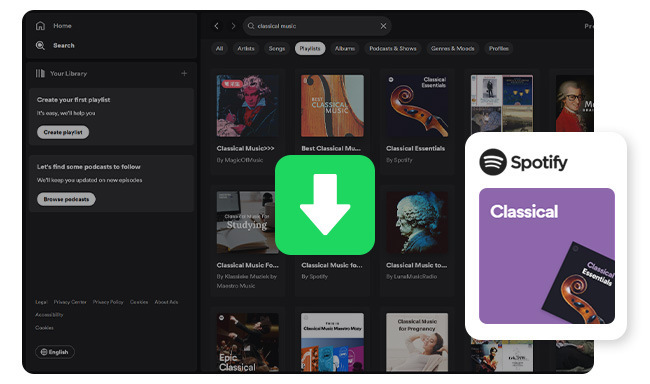
Task: Open Classical Music>>> playlist cover with Beethoven
Action: 247,106
